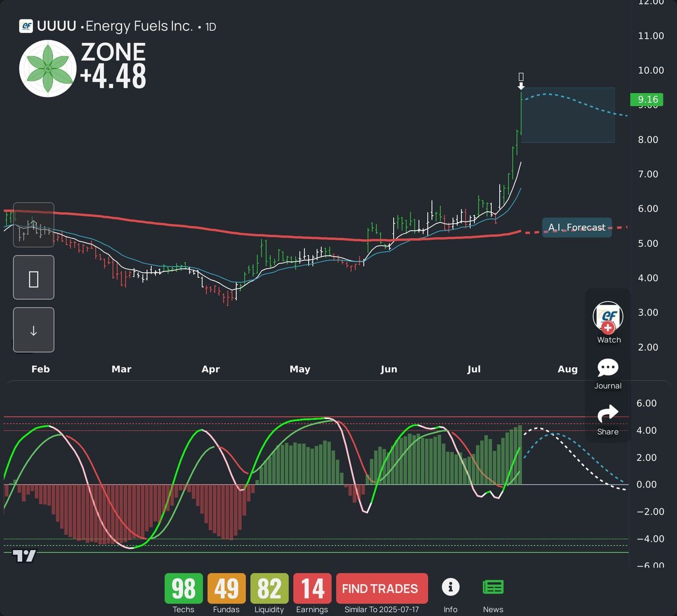The image size is (677, 616).
Task: Click the 5.00 price axis label
Action: [648, 244]
